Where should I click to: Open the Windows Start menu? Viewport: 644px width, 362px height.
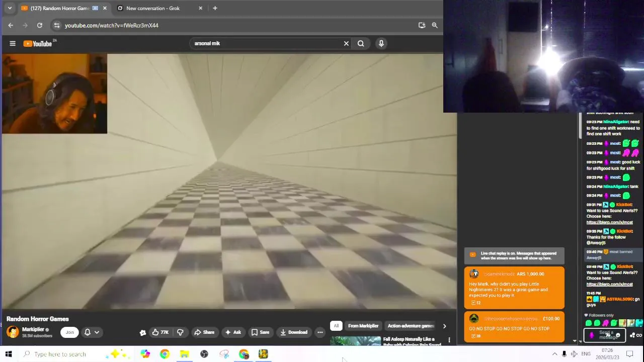[9, 354]
